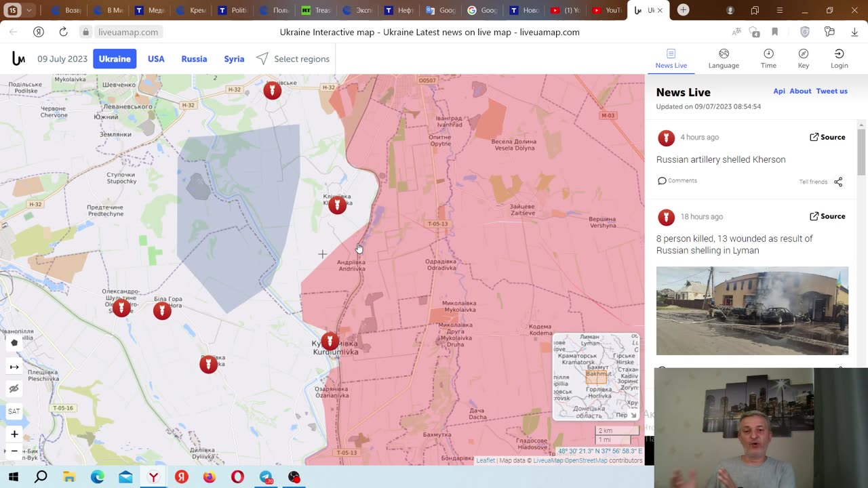The height and width of the screenshot is (488, 868).
Task: Open Telegram from the taskbar
Action: point(266,477)
